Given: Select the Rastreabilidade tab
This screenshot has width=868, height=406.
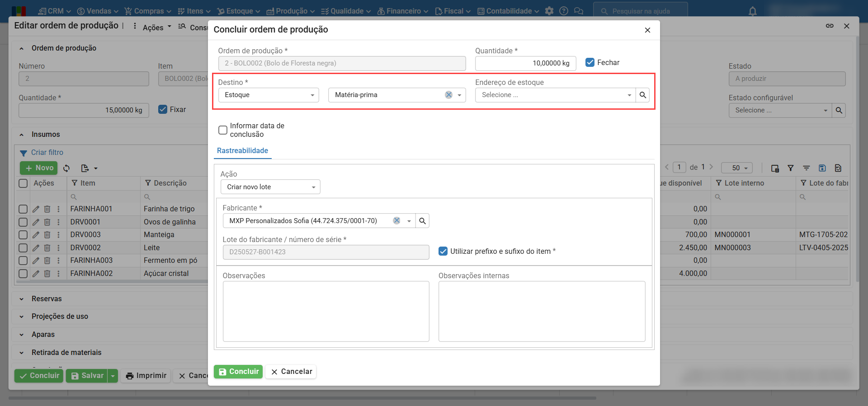Looking at the screenshot, I should pyautogui.click(x=242, y=151).
